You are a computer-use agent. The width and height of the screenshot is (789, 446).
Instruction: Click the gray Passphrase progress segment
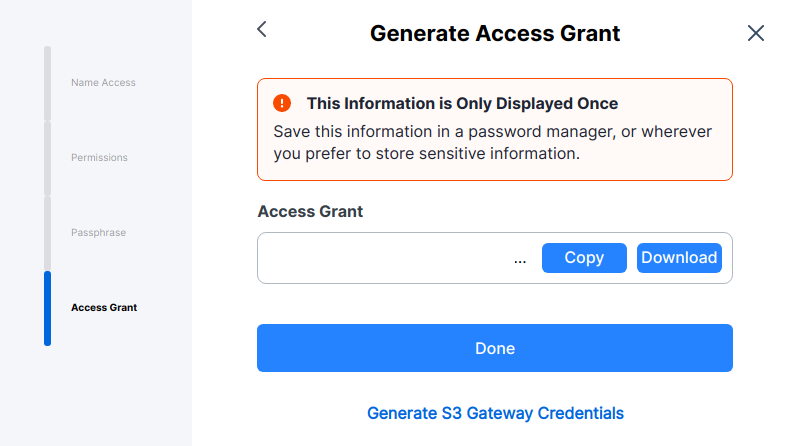coord(47,233)
